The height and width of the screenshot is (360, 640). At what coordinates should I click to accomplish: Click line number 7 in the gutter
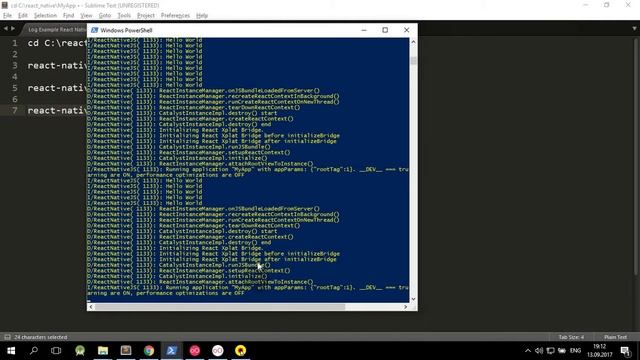pos(15,110)
